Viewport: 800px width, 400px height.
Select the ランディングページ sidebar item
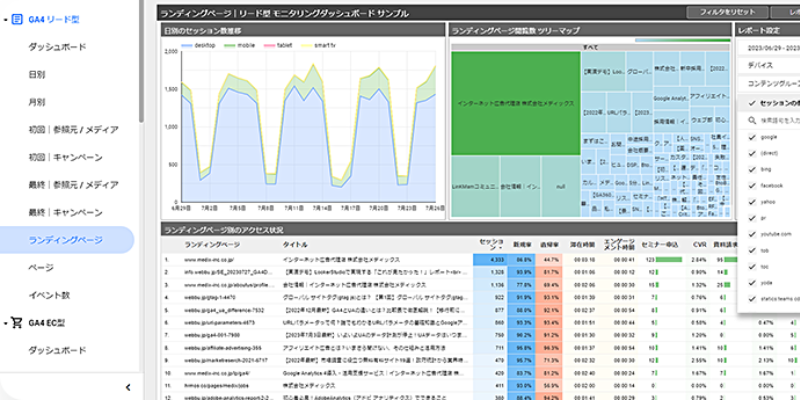pos(66,240)
